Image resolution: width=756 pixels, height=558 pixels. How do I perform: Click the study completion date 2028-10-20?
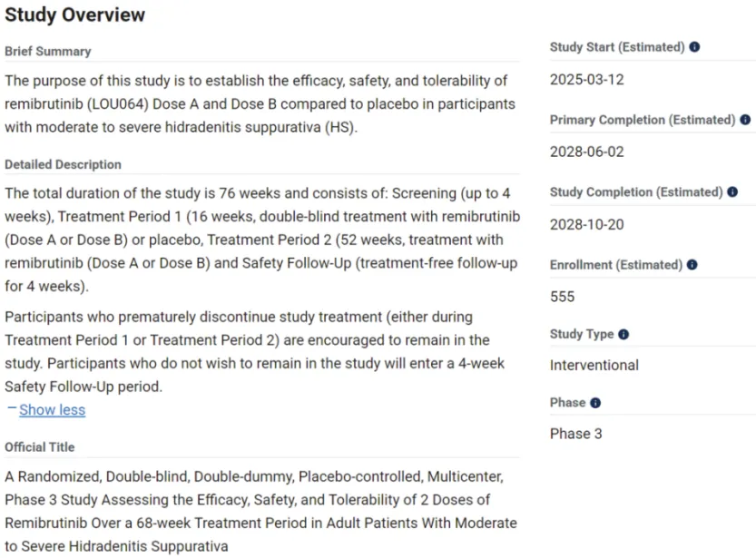click(586, 225)
